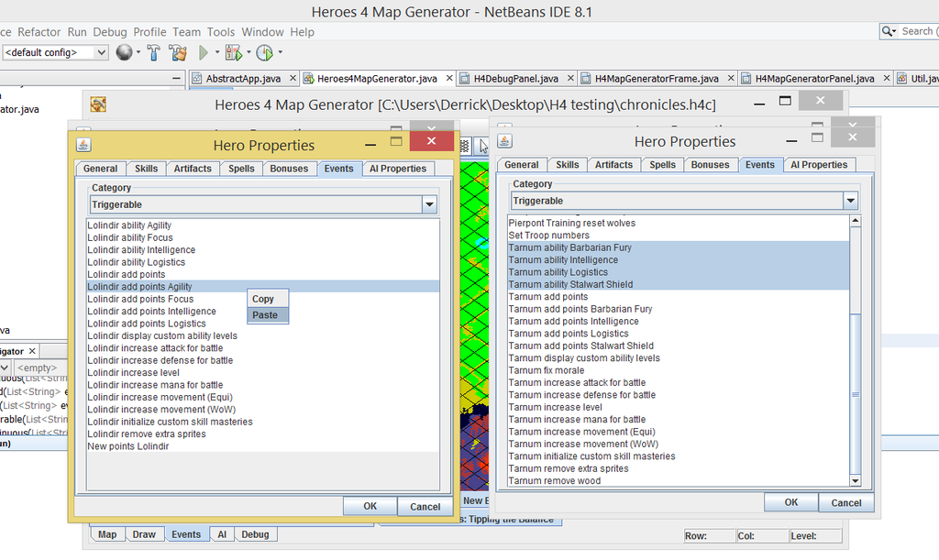Click the scroll down arrow in Tarnum events list
The height and width of the screenshot is (560, 939).
[856, 481]
